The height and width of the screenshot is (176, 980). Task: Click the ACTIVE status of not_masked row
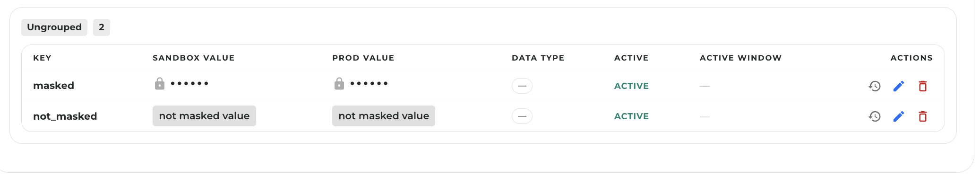[631, 116]
